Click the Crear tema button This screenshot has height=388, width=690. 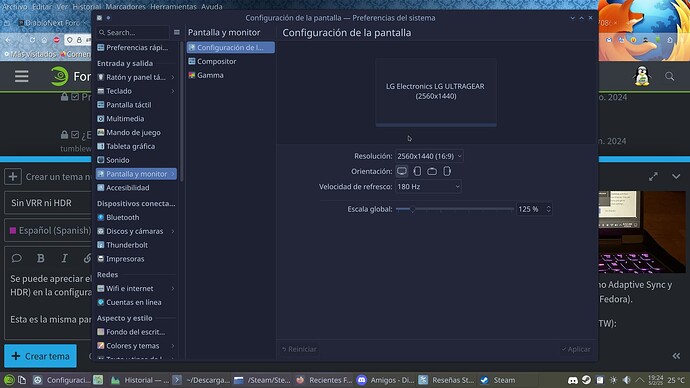click(40, 356)
